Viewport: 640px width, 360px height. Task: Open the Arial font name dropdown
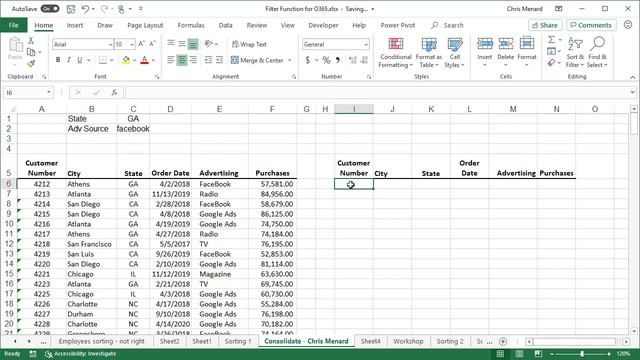[x=110, y=44]
